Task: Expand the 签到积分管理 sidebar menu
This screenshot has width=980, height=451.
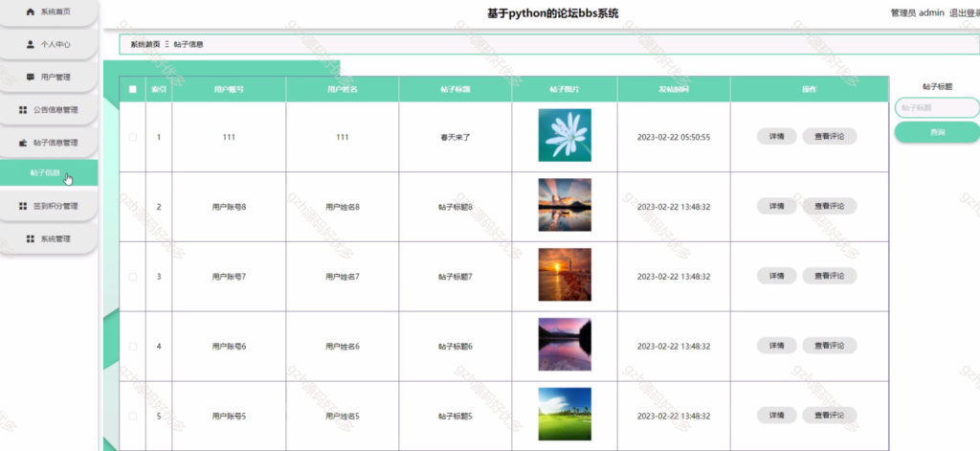Action: pyautogui.click(x=48, y=206)
